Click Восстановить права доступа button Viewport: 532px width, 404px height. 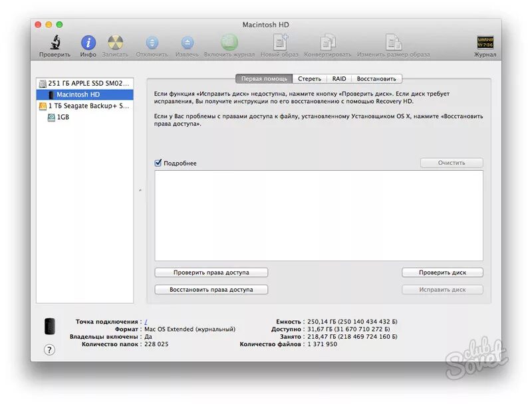[211, 290]
